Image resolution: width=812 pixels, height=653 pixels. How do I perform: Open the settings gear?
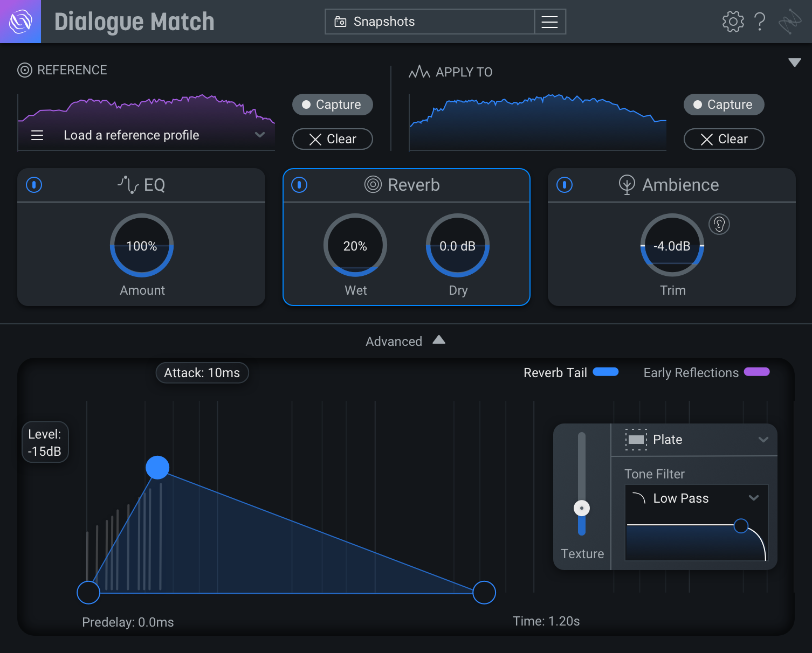pyautogui.click(x=732, y=22)
